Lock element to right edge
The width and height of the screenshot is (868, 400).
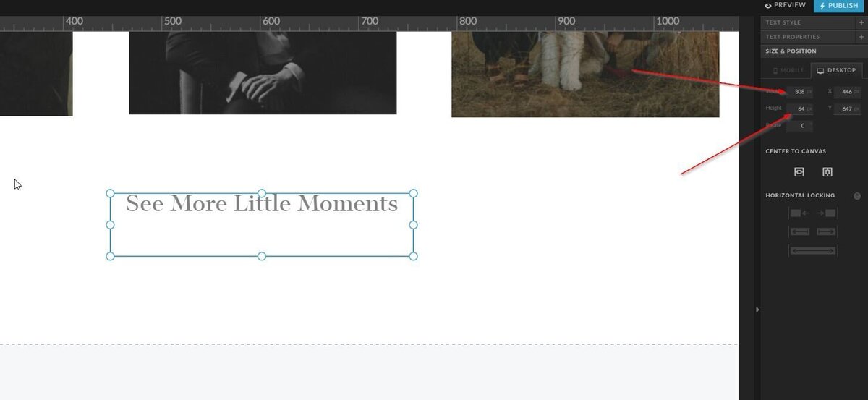click(x=826, y=213)
